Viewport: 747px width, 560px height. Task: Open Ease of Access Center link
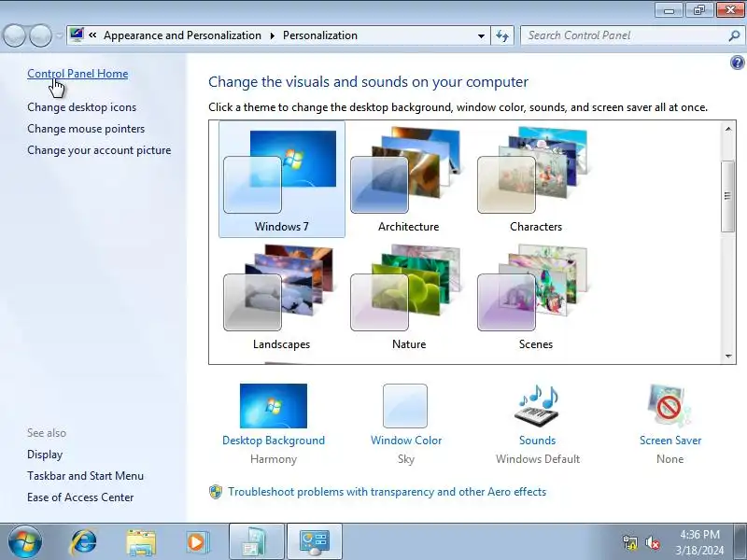(80, 497)
